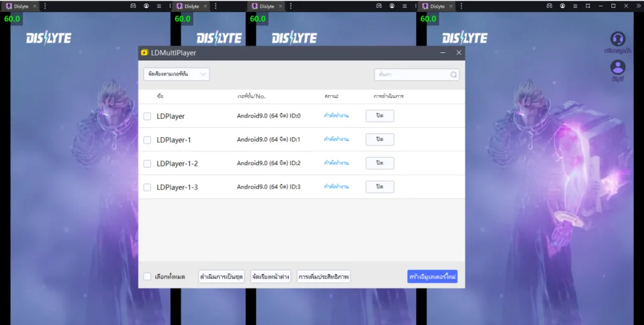Toggle select-all checkbox at bottom of LDMultiPlayer
644x325 pixels.
tap(147, 277)
